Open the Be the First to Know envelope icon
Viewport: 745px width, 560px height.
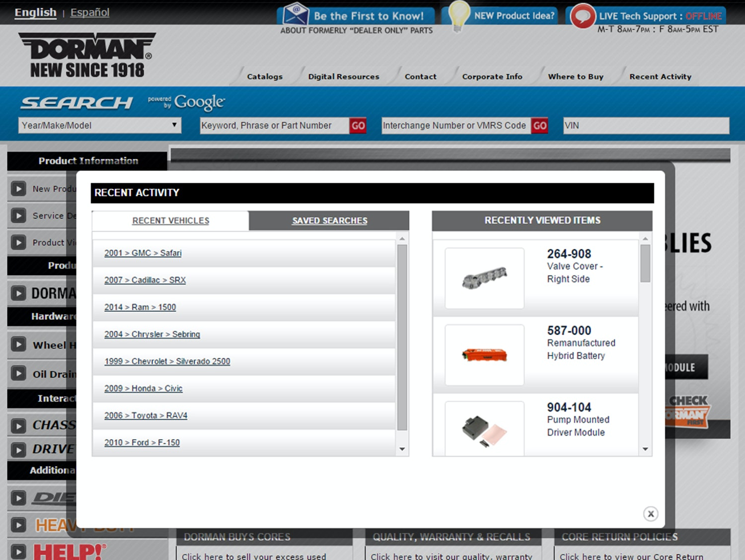click(296, 15)
